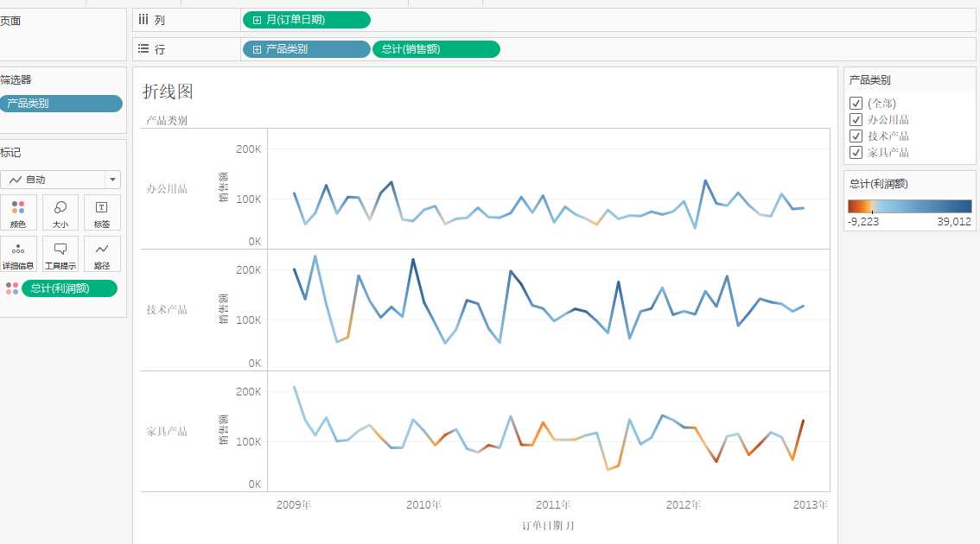Expand plus icon on 月(订单日期) pill
Image resolution: width=980 pixels, height=544 pixels.
click(x=257, y=20)
